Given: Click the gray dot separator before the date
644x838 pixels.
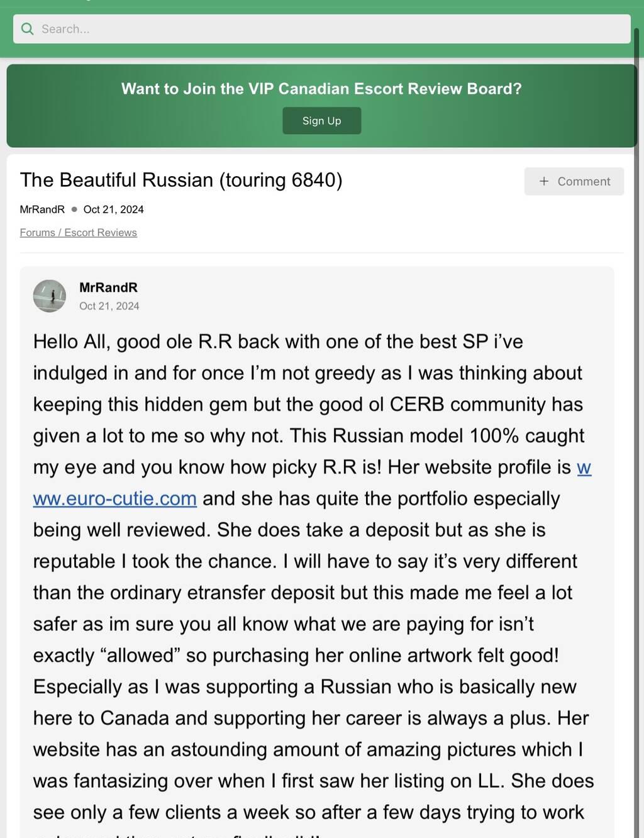Looking at the screenshot, I should coord(74,209).
